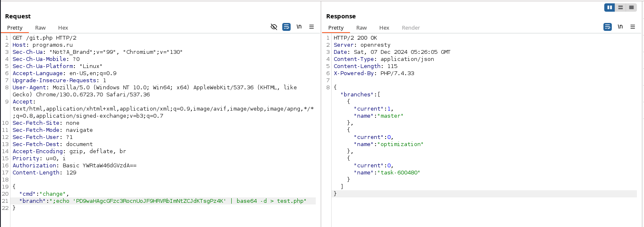
Task: Click the "branch" payload line with base64
Action: tap(163, 201)
